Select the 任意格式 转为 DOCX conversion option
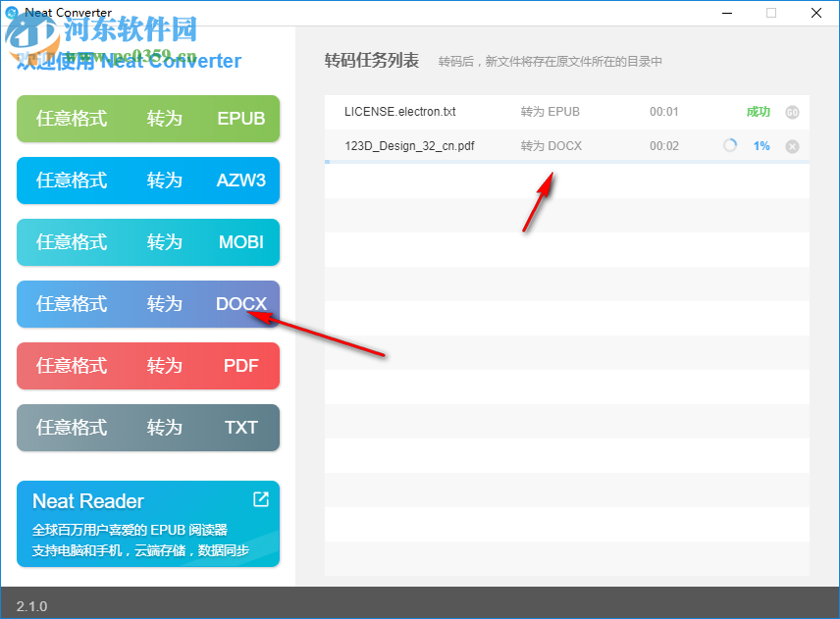 tap(147, 304)
